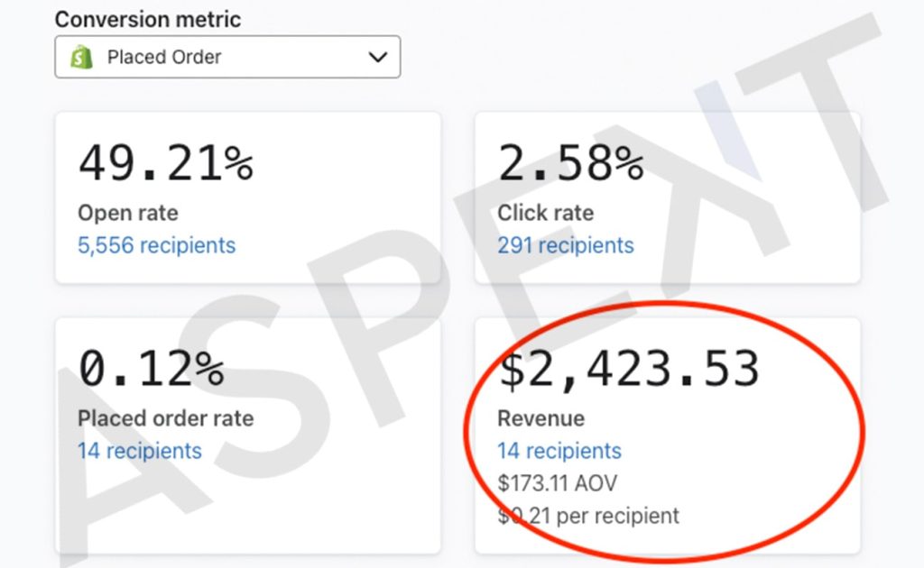
Task: Click empty space right of 5,556 recipients in Open rate card
Action: pyautogui.click(x=336, y=245)
